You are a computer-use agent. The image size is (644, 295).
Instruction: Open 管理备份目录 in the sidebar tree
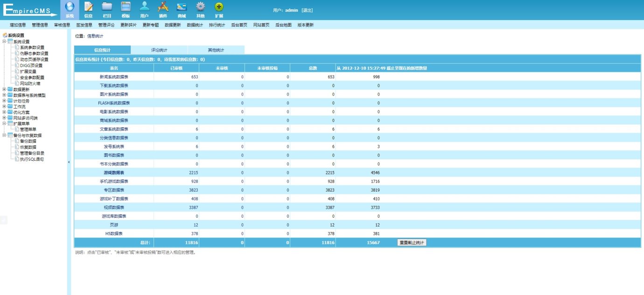[x=32, y=153]
